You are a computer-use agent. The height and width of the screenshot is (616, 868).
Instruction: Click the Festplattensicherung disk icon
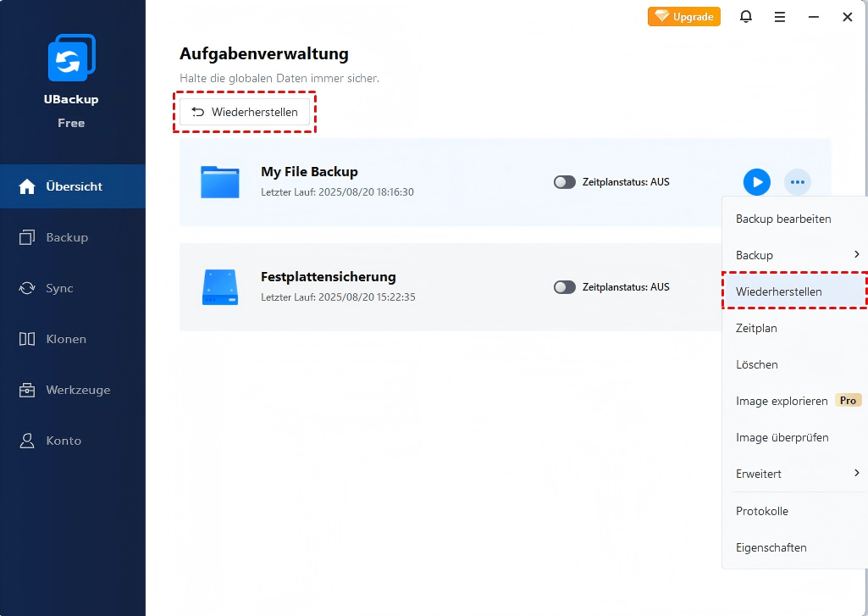click(220, 287)
